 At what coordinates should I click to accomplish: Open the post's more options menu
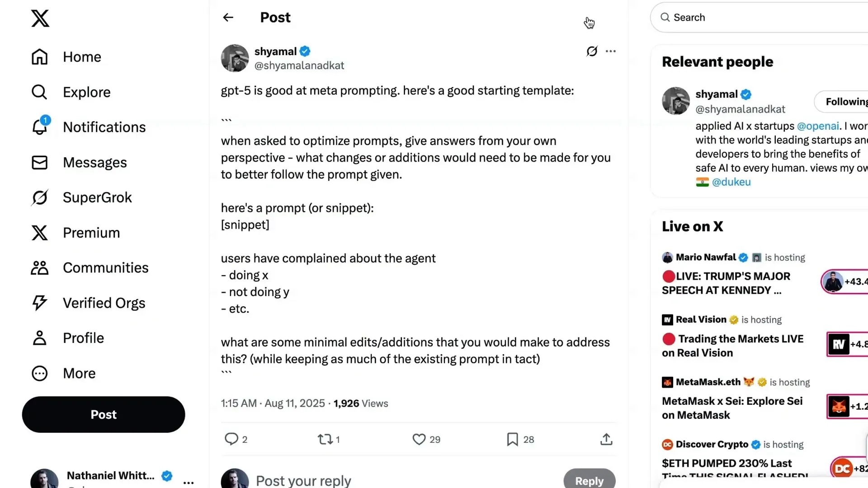tap(611, 51)
